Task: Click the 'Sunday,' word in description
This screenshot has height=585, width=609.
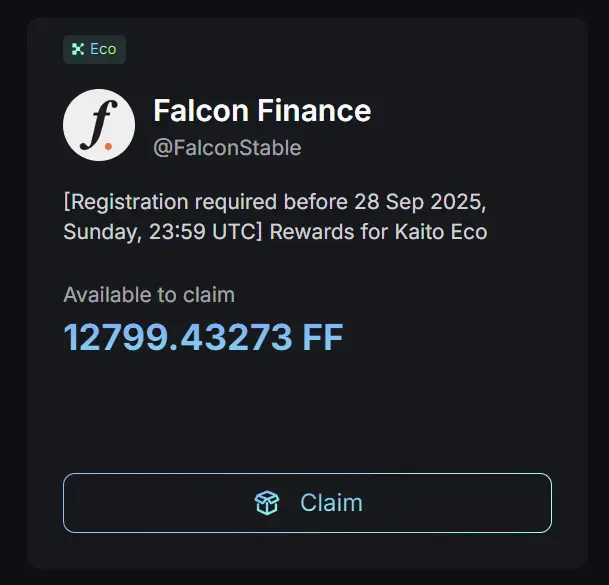Action: 101,232
